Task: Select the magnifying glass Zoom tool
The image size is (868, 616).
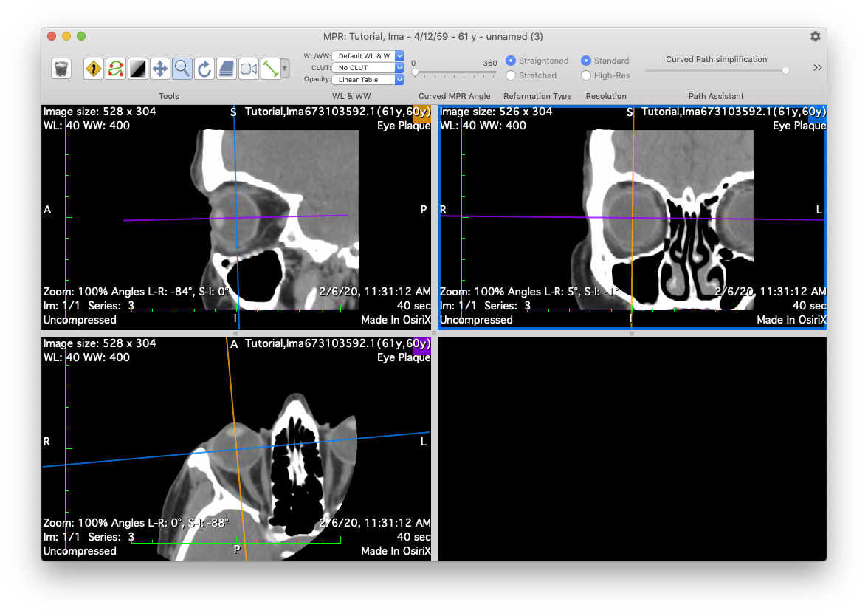Action: click(182, 69)
